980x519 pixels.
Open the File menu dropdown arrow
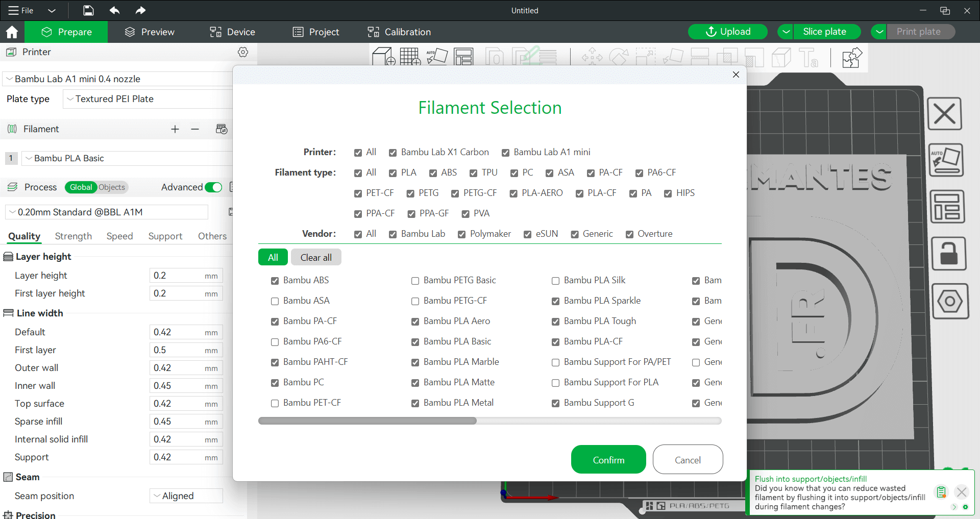pyautogui.click(x=52, y=10)
